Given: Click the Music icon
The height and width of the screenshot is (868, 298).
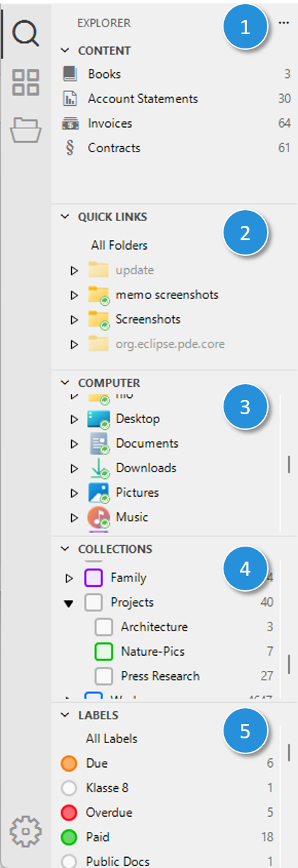Looking at the screenshot, I should click(99, 517).
